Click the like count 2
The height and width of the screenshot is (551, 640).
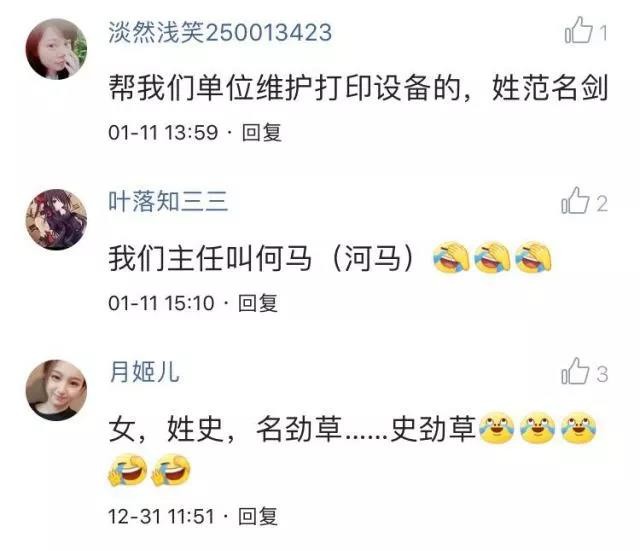point(602,204)
